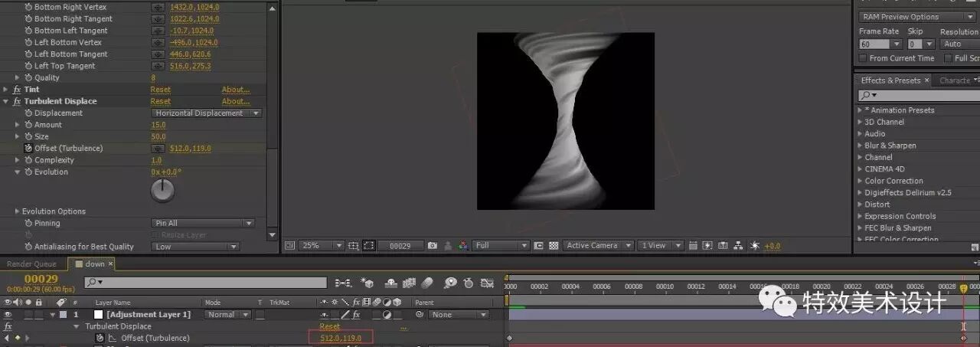Enable the From Current Time checkbox
The image size is (980, 347).
coord(863,58)
